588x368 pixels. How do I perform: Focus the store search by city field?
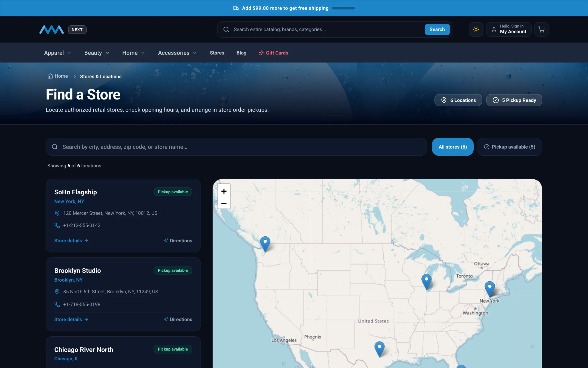click(236, 147)
